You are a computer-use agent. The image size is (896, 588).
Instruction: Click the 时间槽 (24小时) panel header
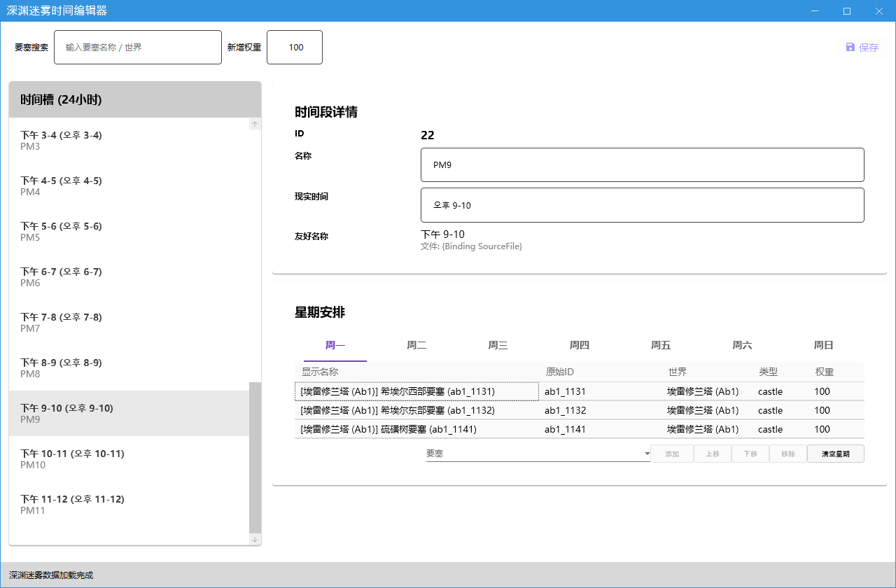tap(135, 100)
